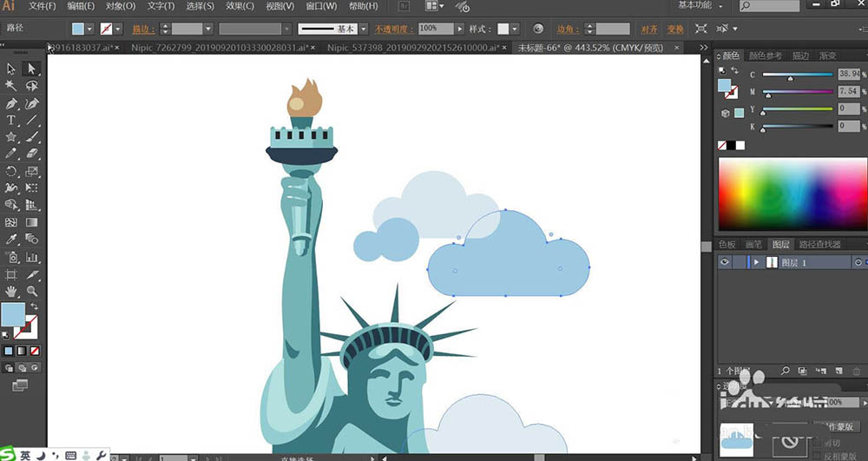Select the Free Transform tool
This screenshot has height=461, width=868.
31,188
